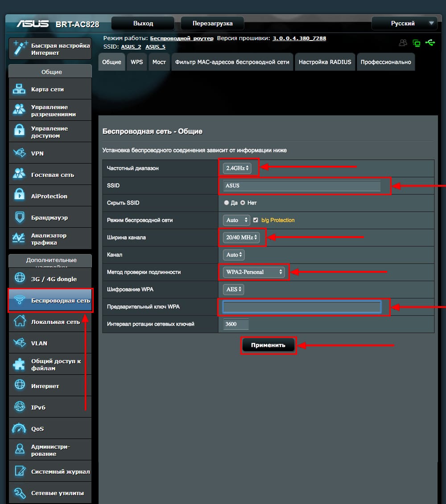
Task: Switch to the Общие tab
Action: click(111, 62)
